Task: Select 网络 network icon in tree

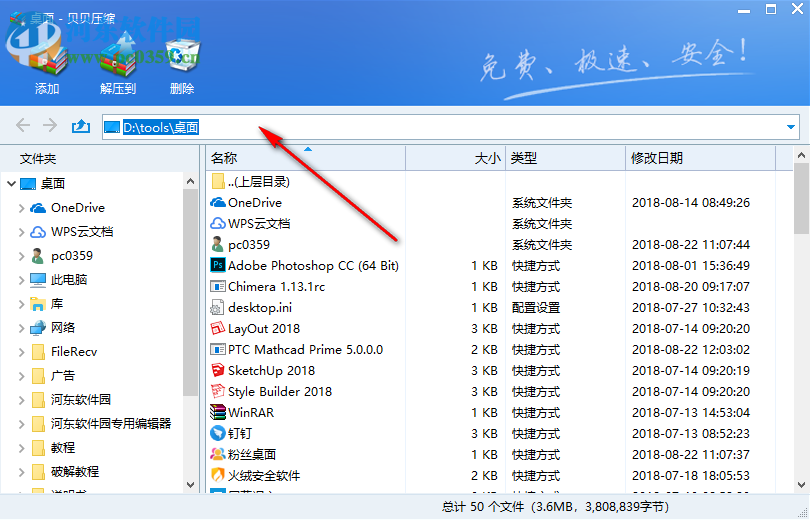Action: [38, 328]
